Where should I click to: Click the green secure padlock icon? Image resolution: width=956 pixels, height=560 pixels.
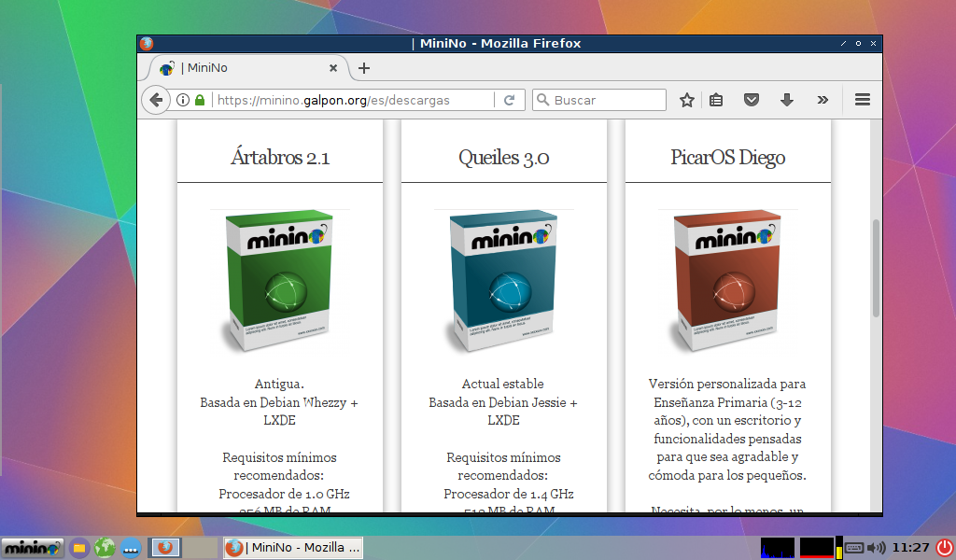(200, 100)
